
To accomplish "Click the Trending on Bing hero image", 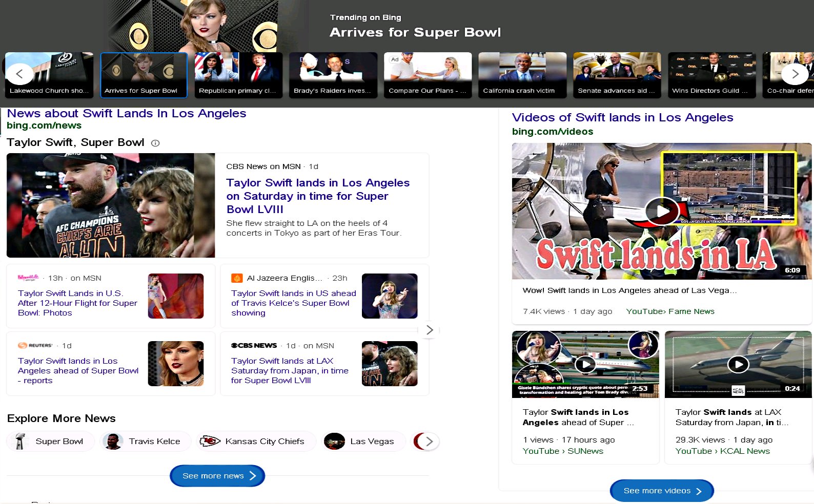I will coord(193,26).
